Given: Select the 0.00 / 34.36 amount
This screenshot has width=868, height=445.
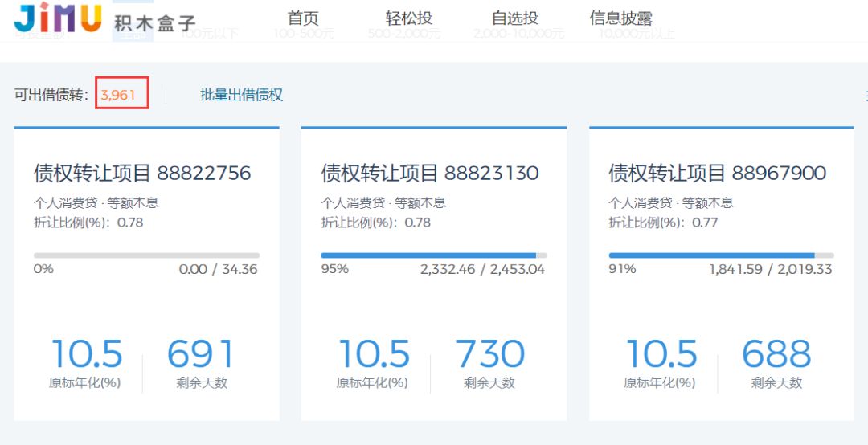Looking at the screenshot, I should [x=218, y=270].
